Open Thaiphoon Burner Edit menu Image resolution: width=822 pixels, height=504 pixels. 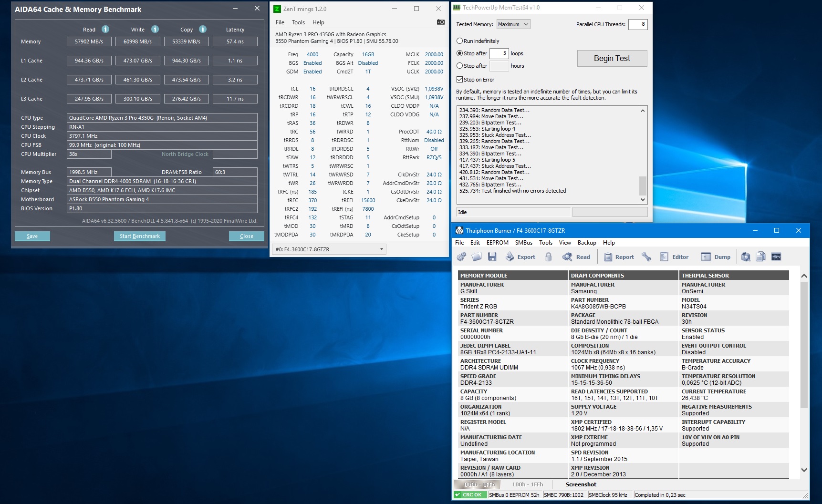[x=475, y=243]
